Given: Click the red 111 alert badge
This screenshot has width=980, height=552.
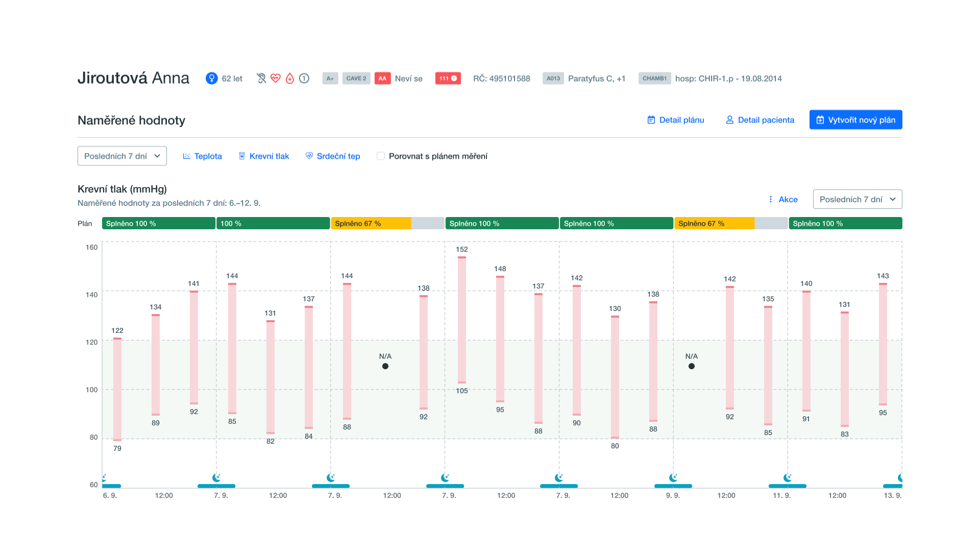Looking at the screenshot, I should click(448, 78).
